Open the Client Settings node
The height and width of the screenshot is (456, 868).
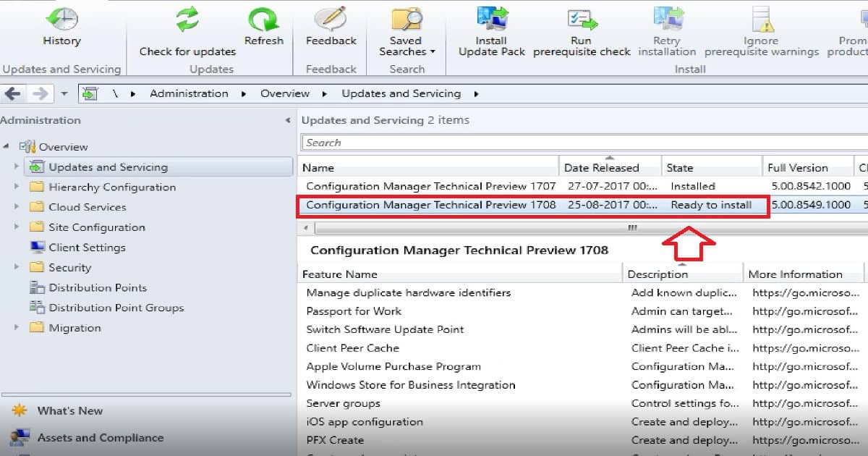pos(87,248)
